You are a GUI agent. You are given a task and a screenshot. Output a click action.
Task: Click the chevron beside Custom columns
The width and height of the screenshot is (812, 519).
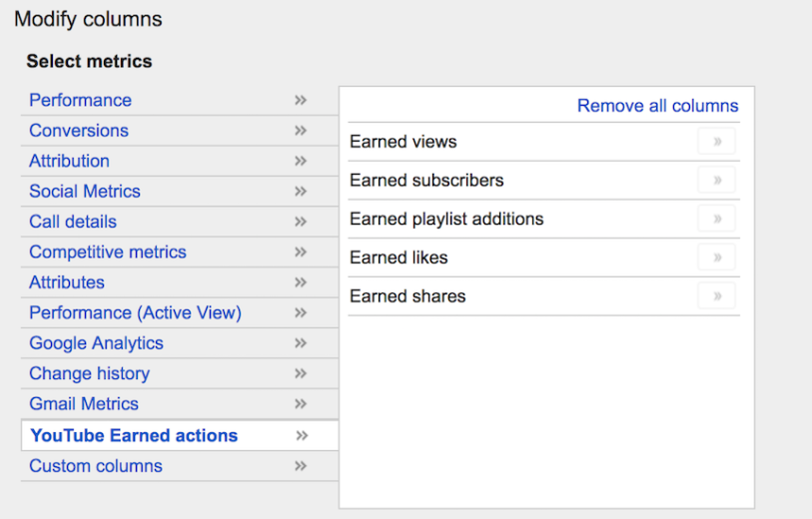point(301,466)
